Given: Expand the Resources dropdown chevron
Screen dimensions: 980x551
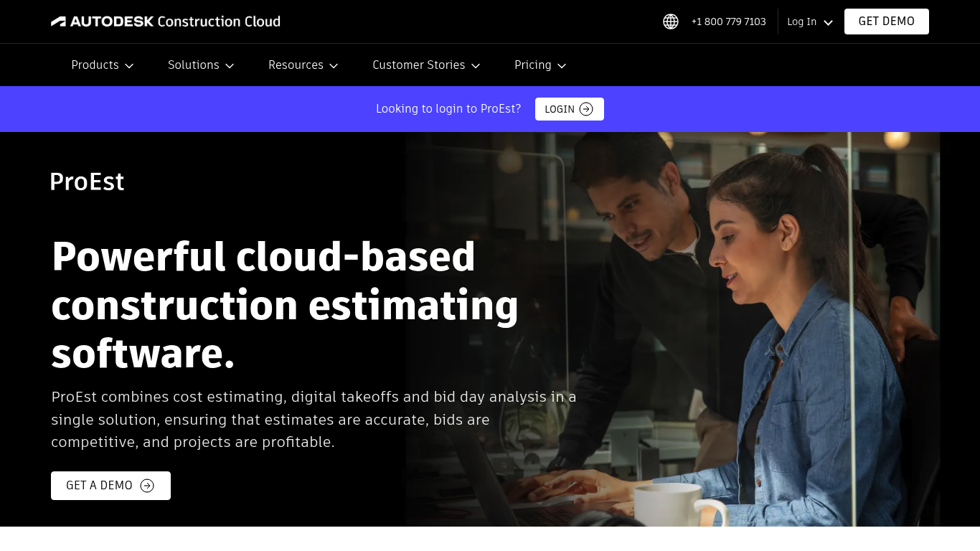Looking at the screenshot, I should coord(334,65).
